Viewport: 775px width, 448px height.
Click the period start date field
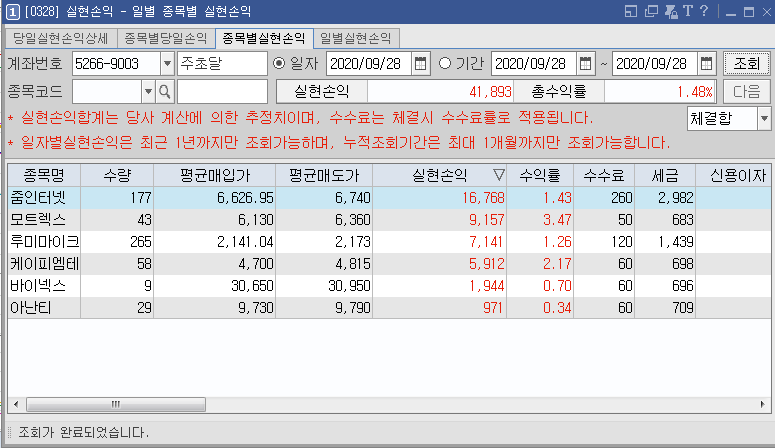coord(534,64)
